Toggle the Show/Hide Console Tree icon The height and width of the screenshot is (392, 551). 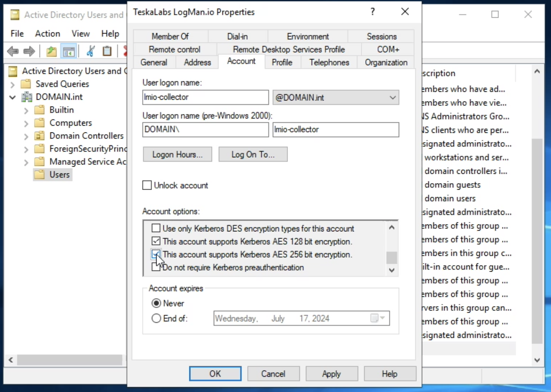(x=69, y=52)
